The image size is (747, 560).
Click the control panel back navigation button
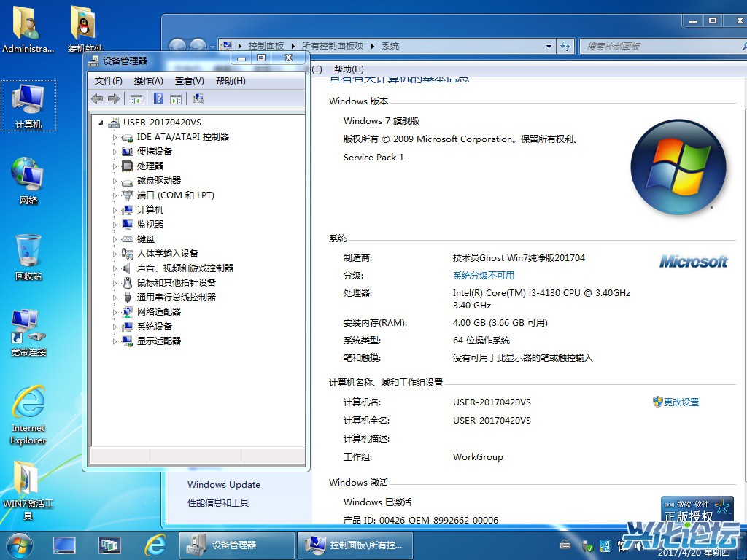[x=177, y=46]
